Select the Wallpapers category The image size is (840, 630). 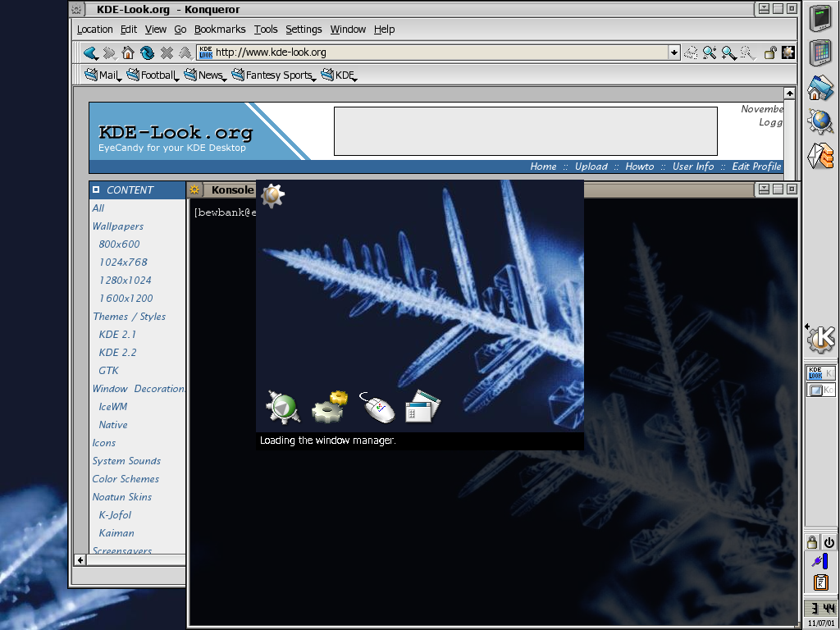coord(118,226)
